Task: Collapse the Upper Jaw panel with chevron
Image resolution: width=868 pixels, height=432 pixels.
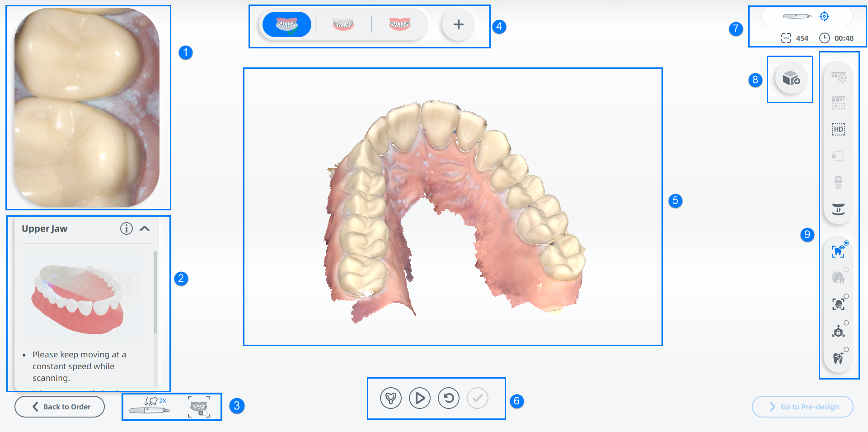Action: coord(145,228)
